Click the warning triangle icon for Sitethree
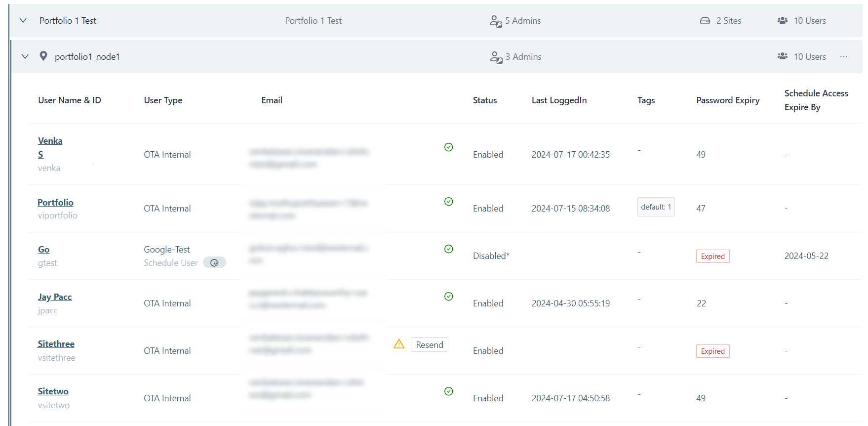This screenshot has height=426, width=868. click(399, 344)
